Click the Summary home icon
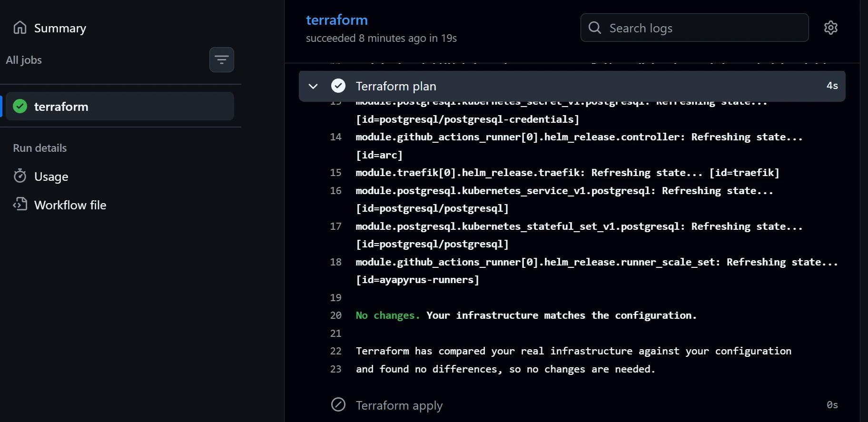 coord(20,28)
